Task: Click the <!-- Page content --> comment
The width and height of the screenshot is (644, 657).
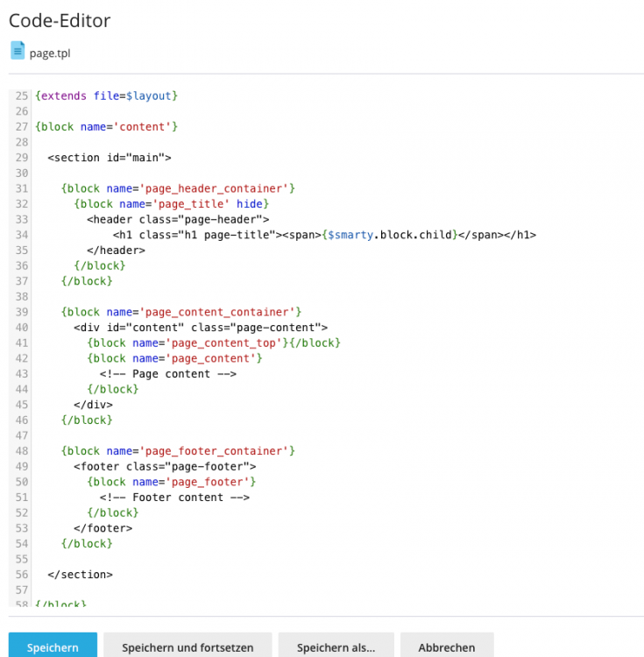Action: point(168,374)
